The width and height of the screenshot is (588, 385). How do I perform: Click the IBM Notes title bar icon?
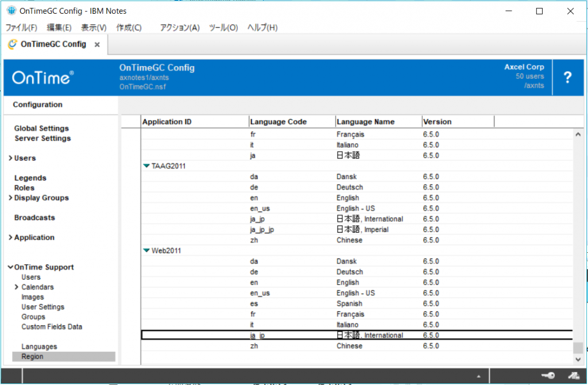point(10,11)
